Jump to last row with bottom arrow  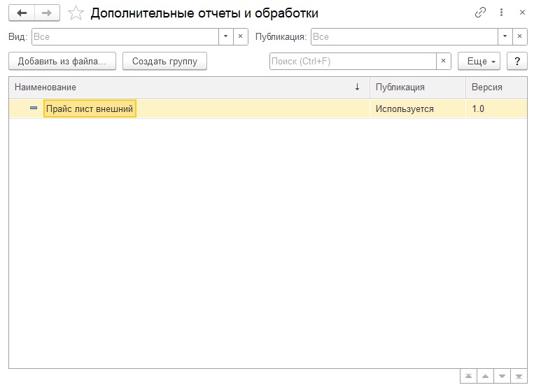519,376
